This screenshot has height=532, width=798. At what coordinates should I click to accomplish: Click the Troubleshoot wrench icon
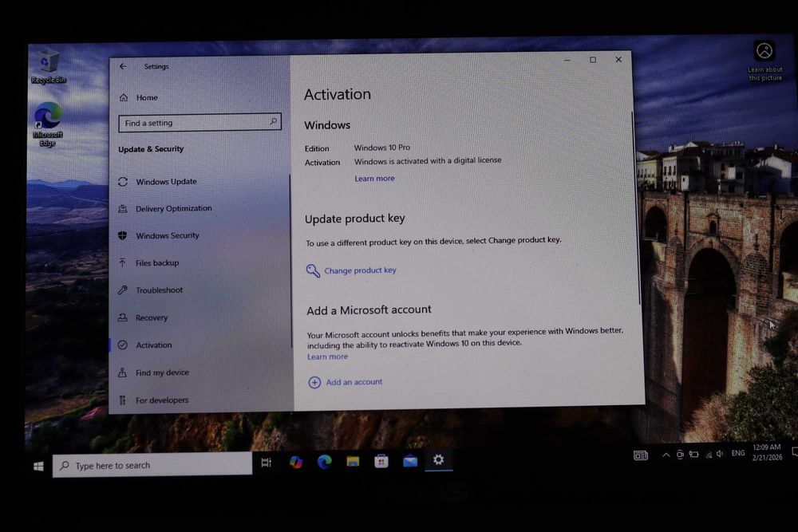123,290
